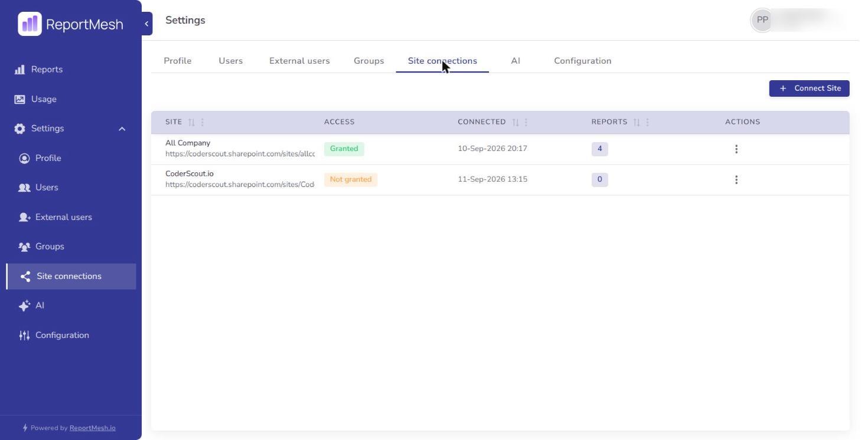The image size is (868, 440).
Task: Click the External users icon in sidebar
Action: tap(24, 217)
